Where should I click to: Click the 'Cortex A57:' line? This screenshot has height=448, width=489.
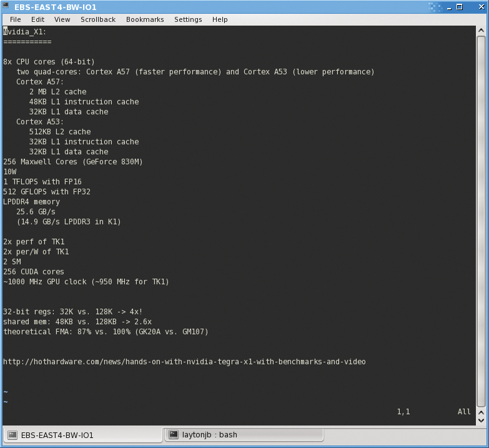tap(40, 82)
